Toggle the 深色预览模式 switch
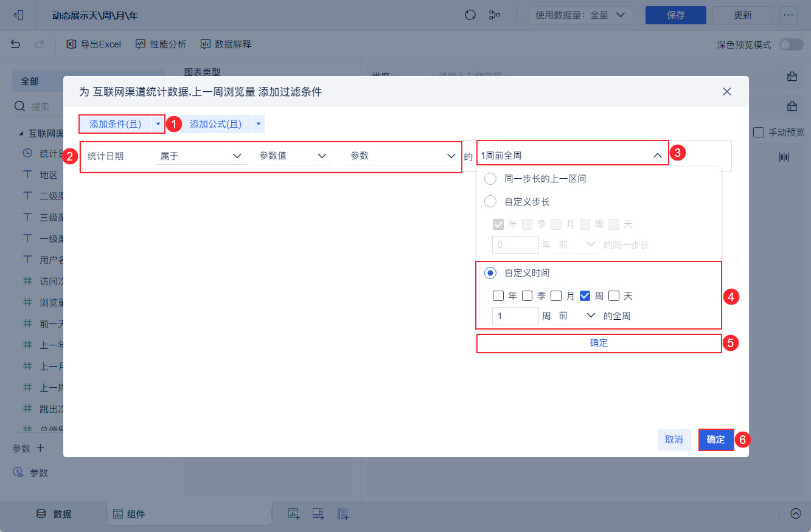 pyautogui.click(x=791, y=44)
